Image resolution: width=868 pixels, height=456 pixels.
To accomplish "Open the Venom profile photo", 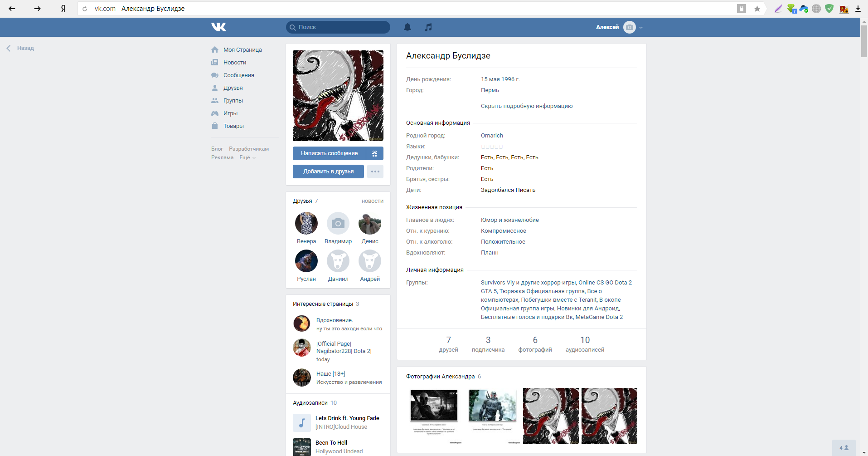I will tap(338, 96).
